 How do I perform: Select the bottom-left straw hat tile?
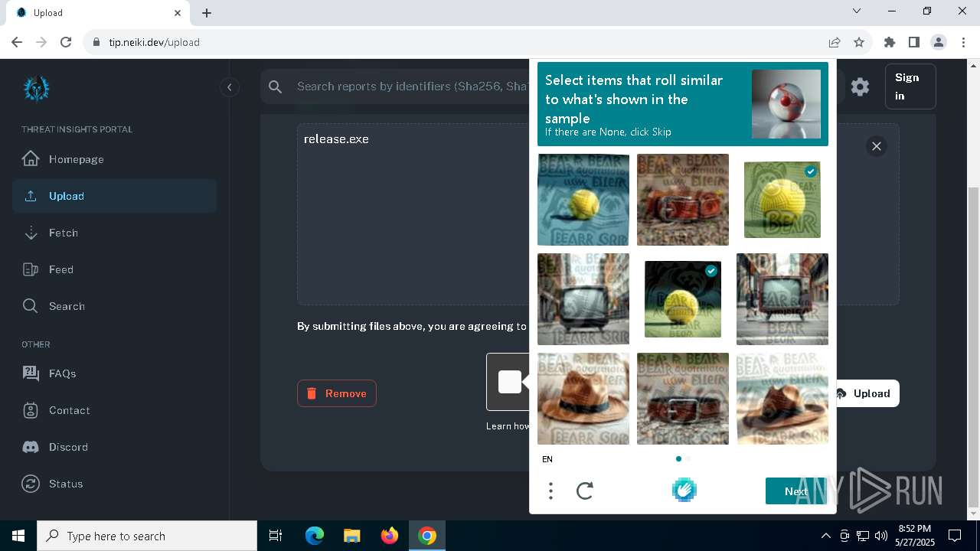(583, 399)
